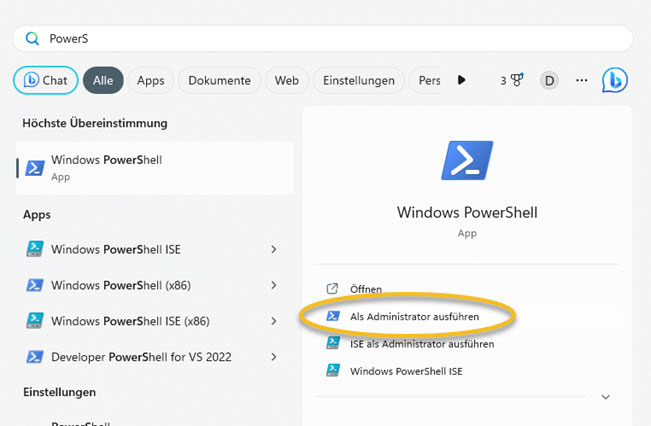This screenshot has height=426, width=651.
Task: Click the ISE als Administrator ausführen icon
Action: [333, 343]
